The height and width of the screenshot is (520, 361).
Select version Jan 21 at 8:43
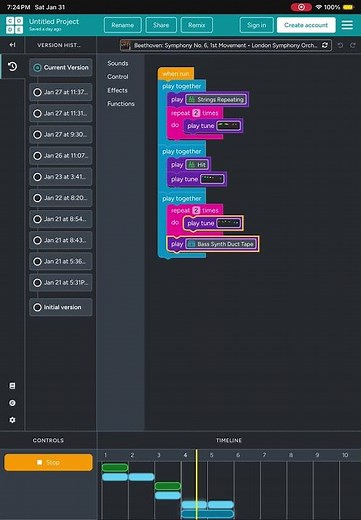61,240
